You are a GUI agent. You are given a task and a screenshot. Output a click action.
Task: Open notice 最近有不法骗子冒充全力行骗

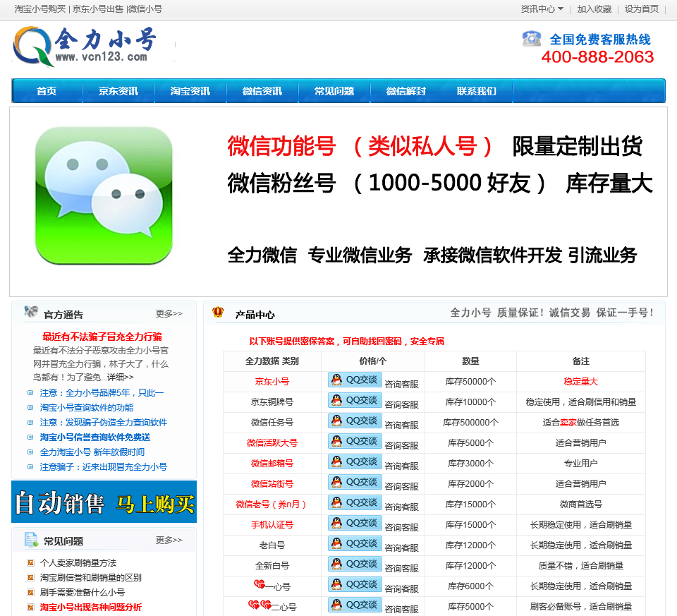(x=102, y=337)
